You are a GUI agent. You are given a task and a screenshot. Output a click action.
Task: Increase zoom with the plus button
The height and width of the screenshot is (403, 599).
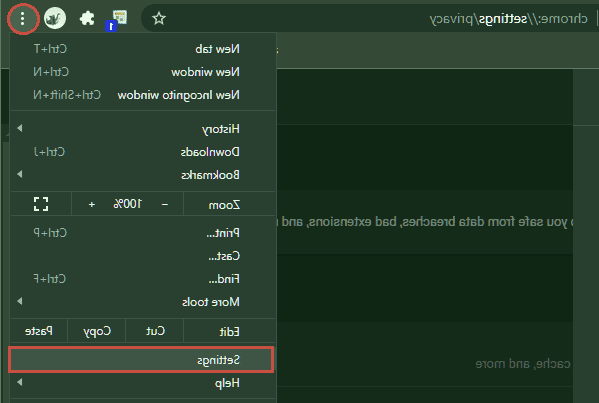coord(92,204)
